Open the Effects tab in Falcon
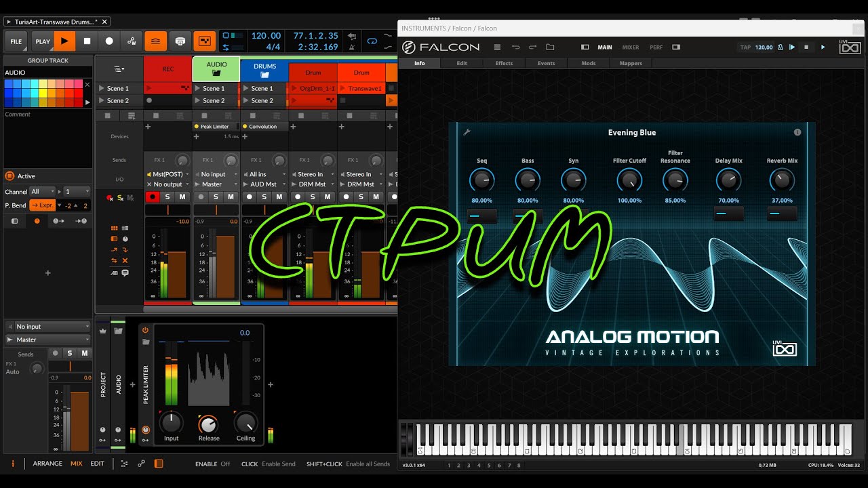This screenshot has width=868, height=488. tap(504, 63)
